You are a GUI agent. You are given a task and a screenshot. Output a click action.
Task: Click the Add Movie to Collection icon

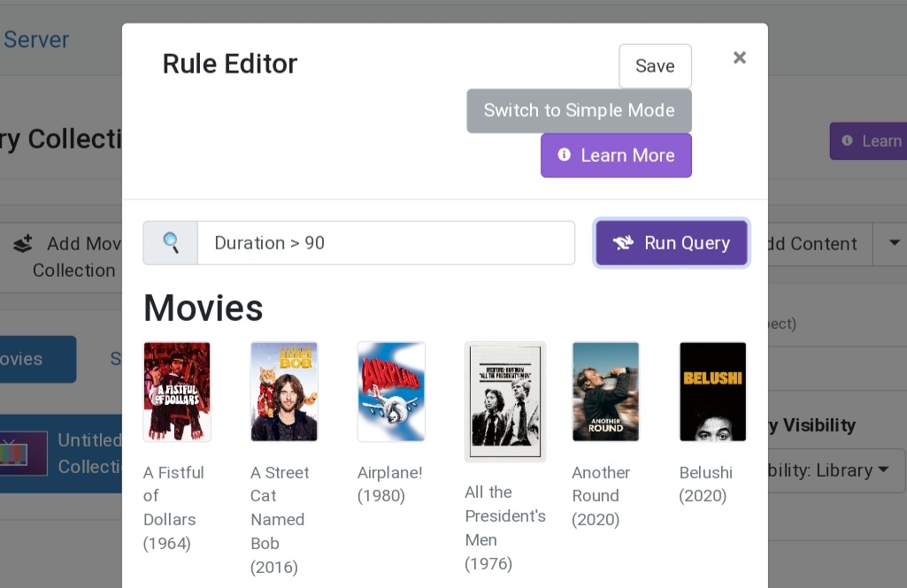(23, 244)
